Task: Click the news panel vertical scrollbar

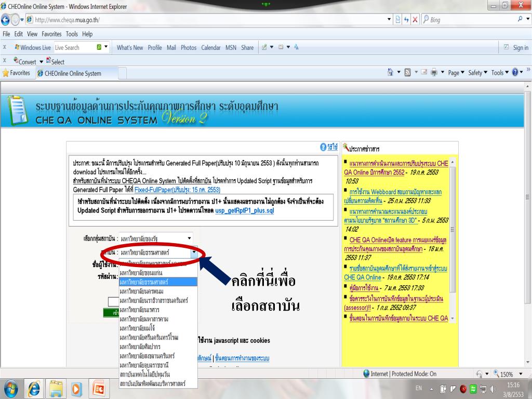Action: point(453,240)
